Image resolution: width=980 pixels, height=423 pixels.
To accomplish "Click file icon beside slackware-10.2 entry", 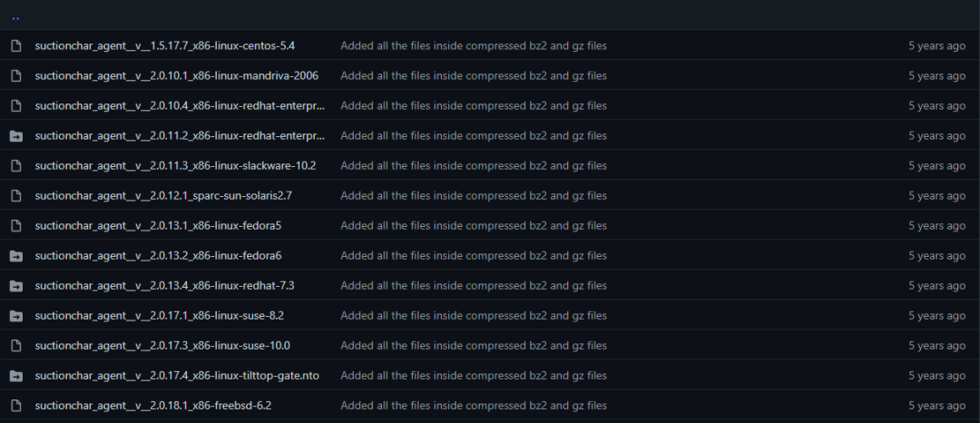I will coord(16,165).
